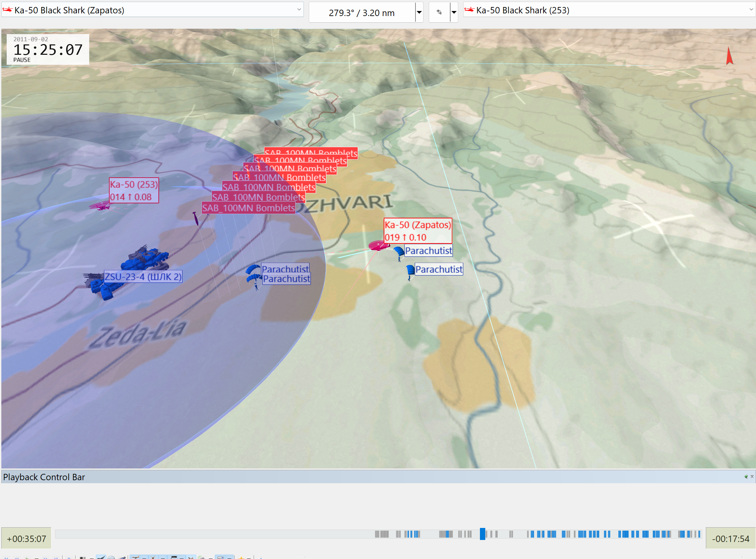Expand the chevron of the (253) selector
The width and height of the screenshot is (756, 559).
coord(751,10)
